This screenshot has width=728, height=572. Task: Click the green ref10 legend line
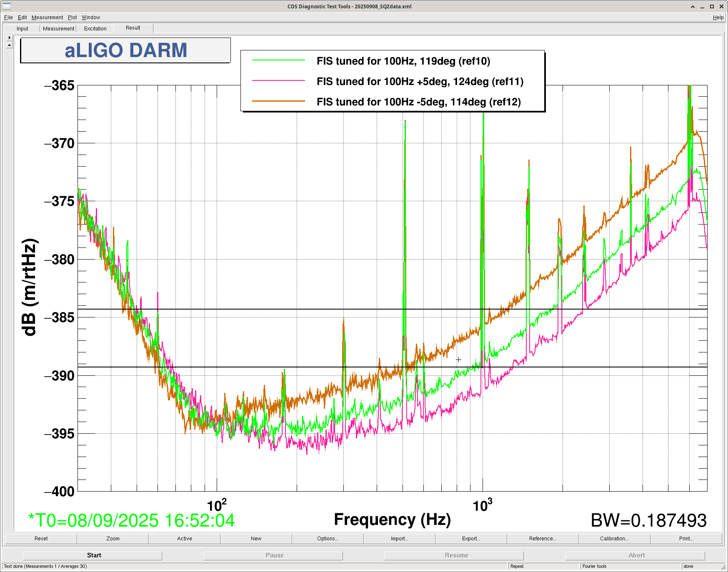(x=278, y=61)
